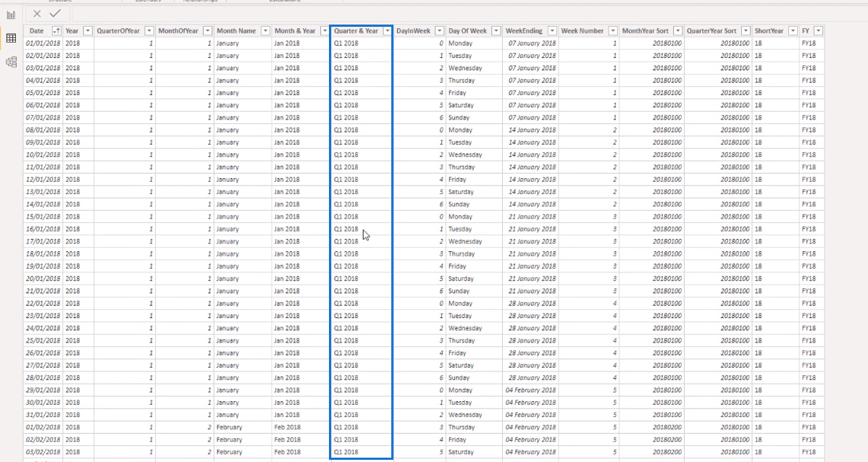
Task: Open Quarter & Year column filter arrow
Action: (387, 31)
